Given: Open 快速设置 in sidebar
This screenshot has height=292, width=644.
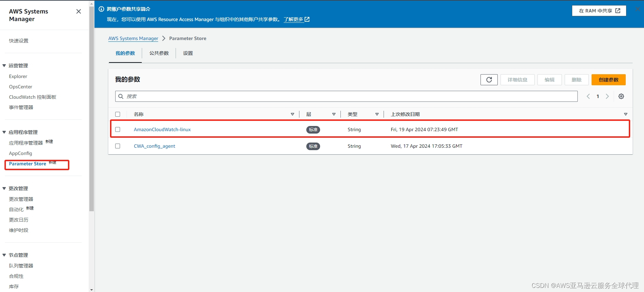Looking at the screenshot, I should click(19, 41).
